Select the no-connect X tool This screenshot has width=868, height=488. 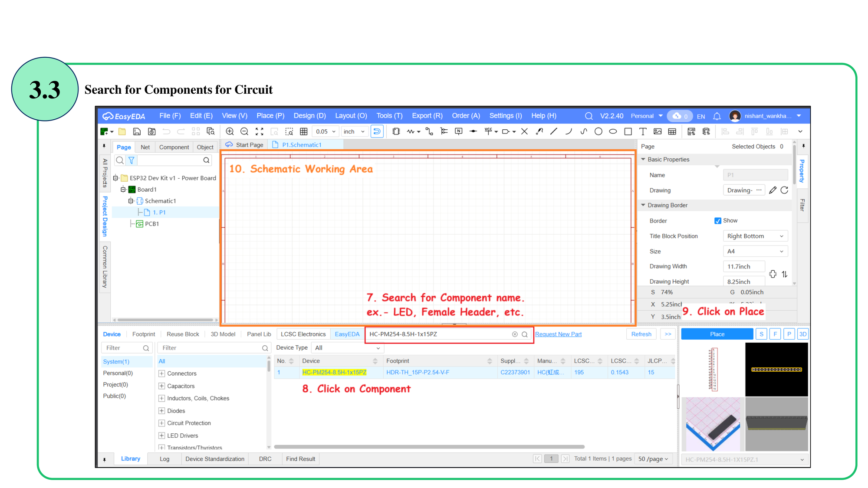[524, 131]
